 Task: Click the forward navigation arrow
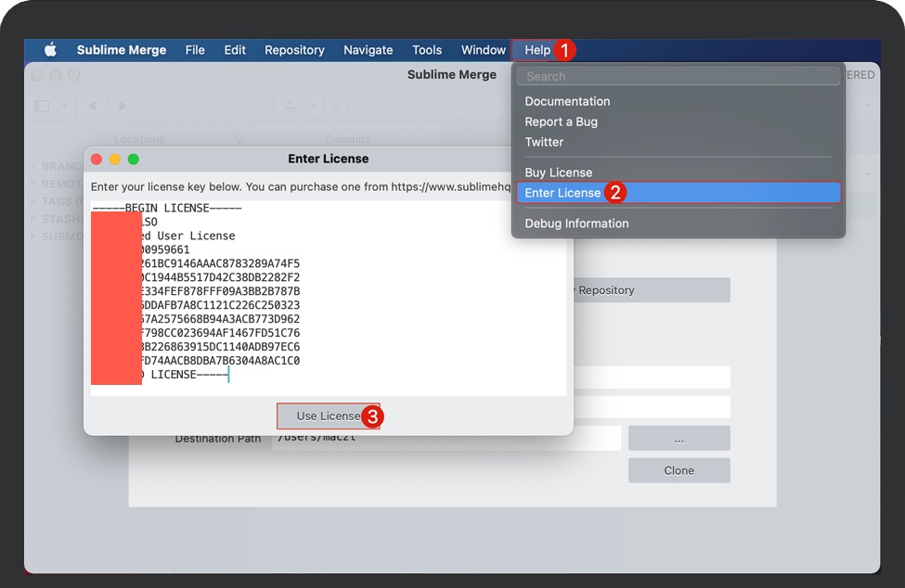123,106
